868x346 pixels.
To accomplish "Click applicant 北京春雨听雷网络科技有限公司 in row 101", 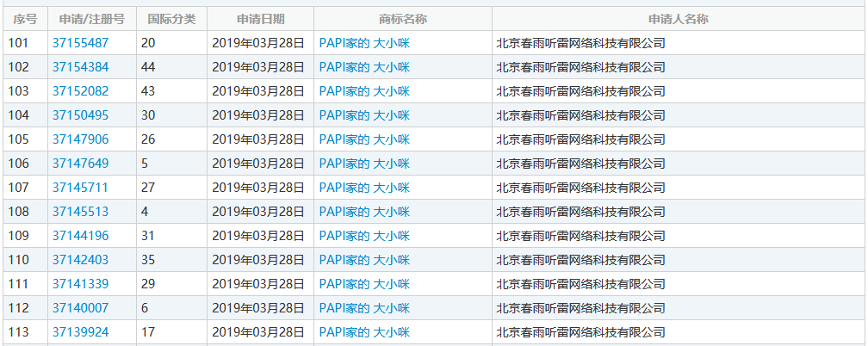I will [580, 43].
